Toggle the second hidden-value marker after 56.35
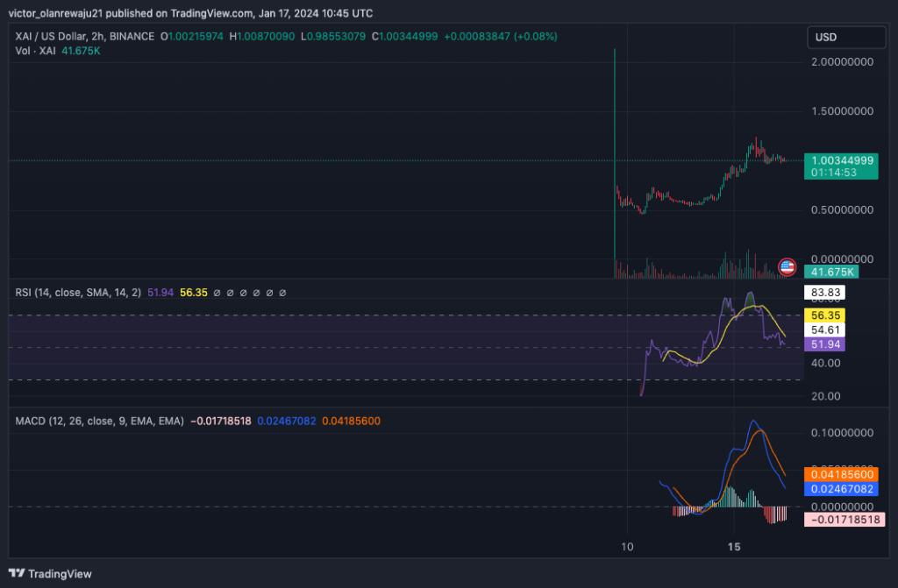 (x=230, y=293)
